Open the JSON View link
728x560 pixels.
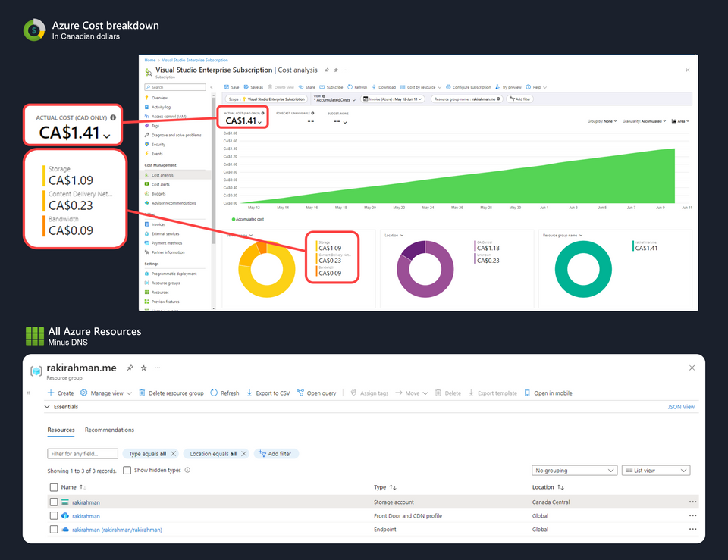click(x=680, y=407)
